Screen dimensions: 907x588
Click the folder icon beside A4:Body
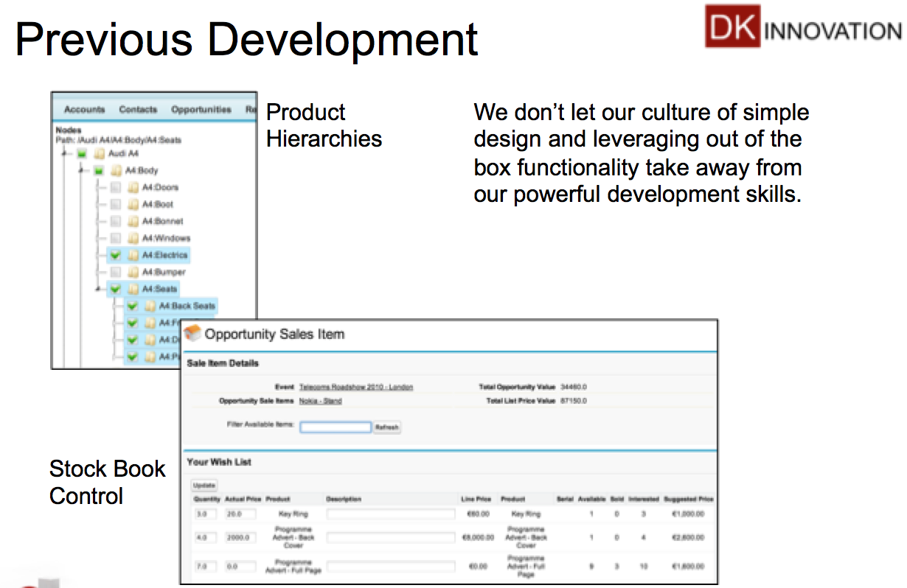[117, 171]
